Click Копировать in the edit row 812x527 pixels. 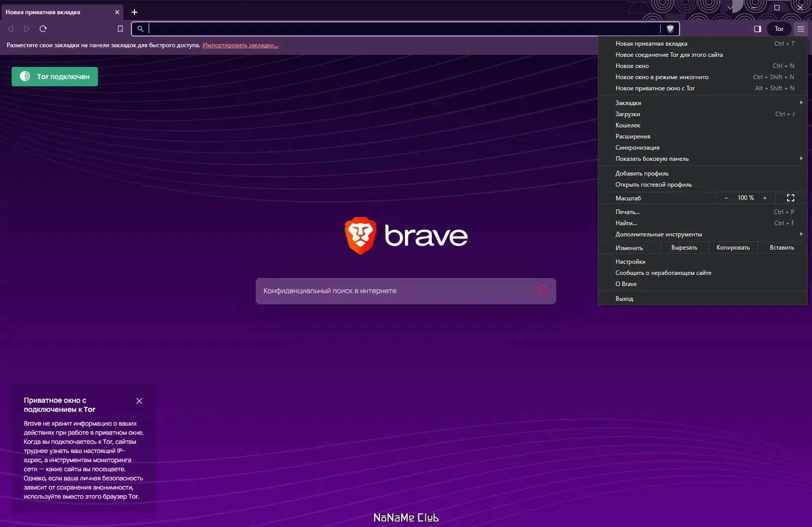(x=733, y=248)
